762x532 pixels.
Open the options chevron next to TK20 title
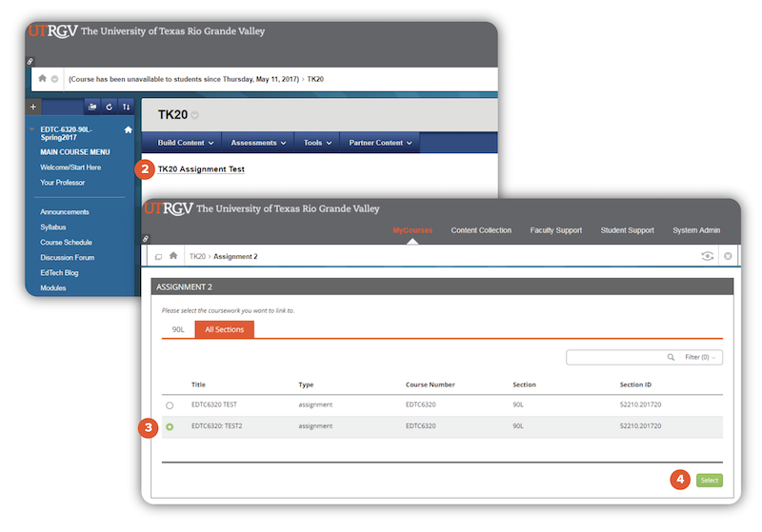[x=195, y=115]
